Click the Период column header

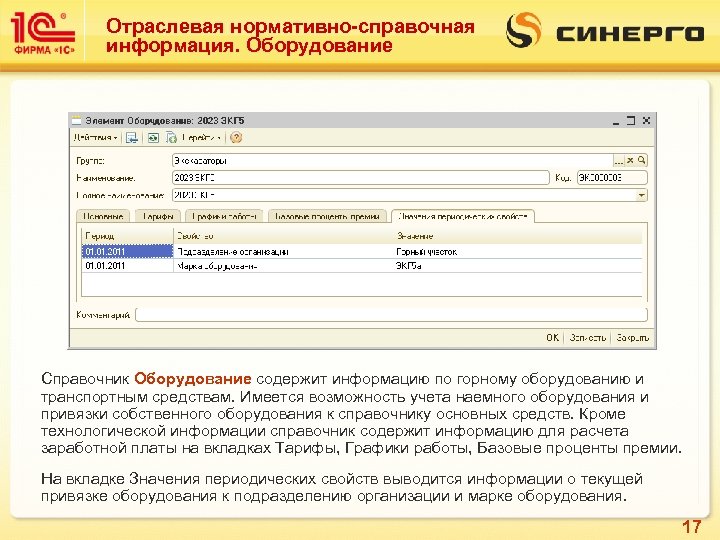point(127,236)
